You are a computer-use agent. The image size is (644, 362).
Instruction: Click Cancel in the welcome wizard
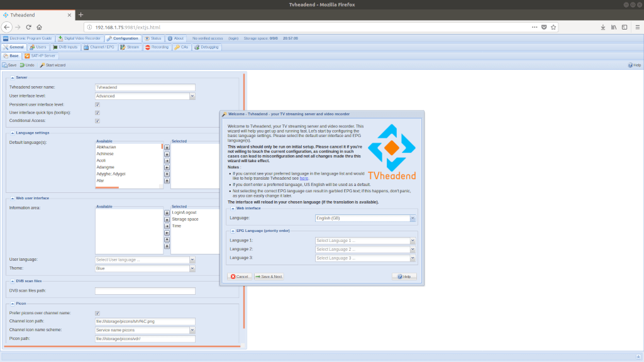pos(240,277)
